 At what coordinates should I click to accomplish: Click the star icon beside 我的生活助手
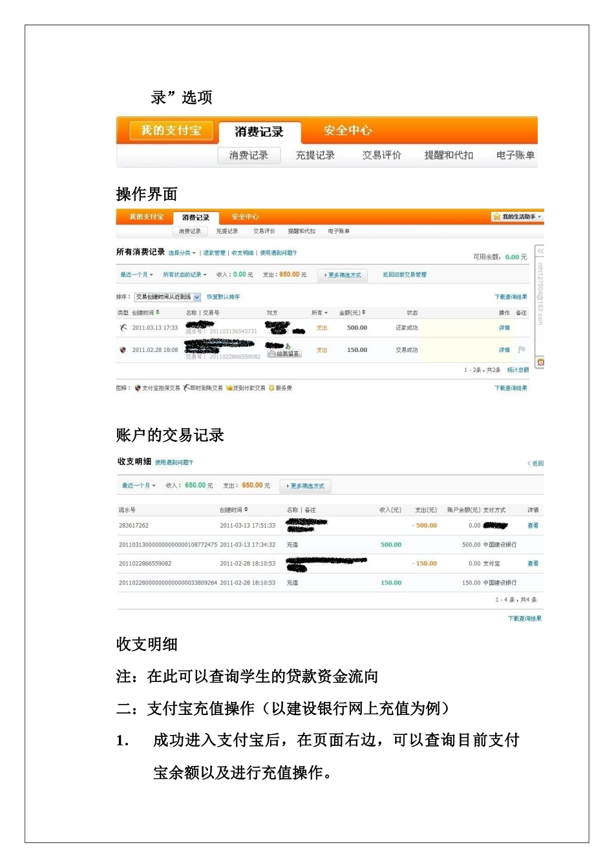point(496,217)
